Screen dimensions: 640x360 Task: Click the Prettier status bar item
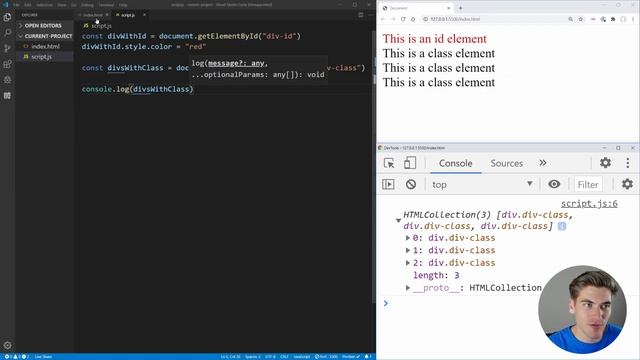click(x=351, y=357)
